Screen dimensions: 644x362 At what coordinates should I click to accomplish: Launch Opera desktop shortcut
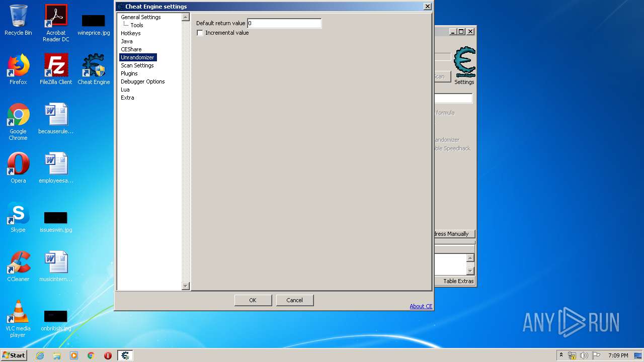(18, 168)
